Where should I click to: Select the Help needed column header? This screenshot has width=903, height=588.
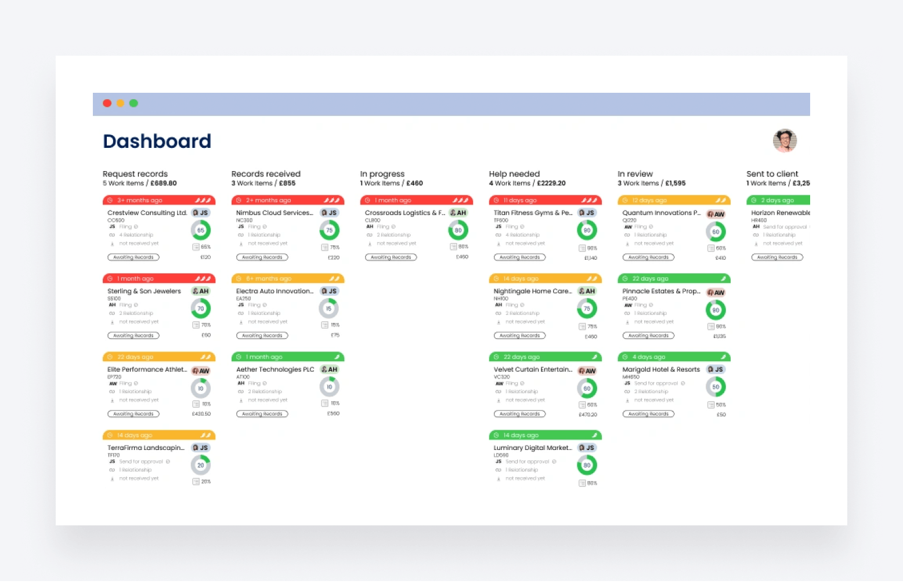514,174
